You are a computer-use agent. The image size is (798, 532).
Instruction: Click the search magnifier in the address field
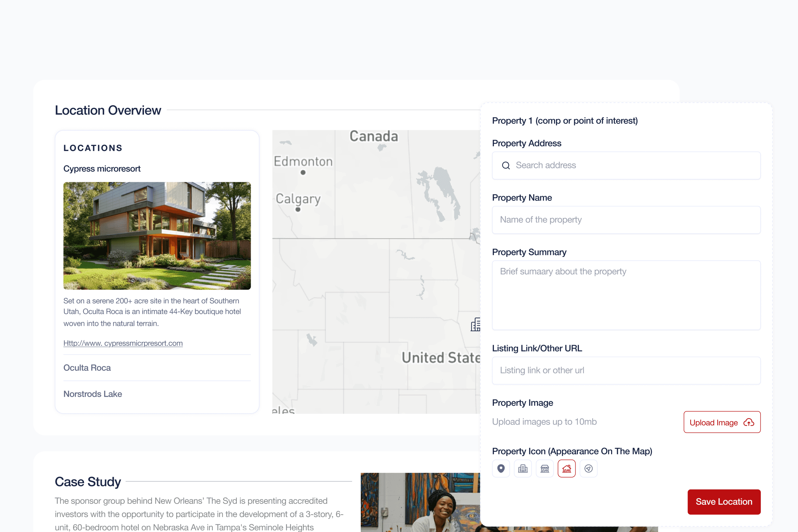(506, 165)
